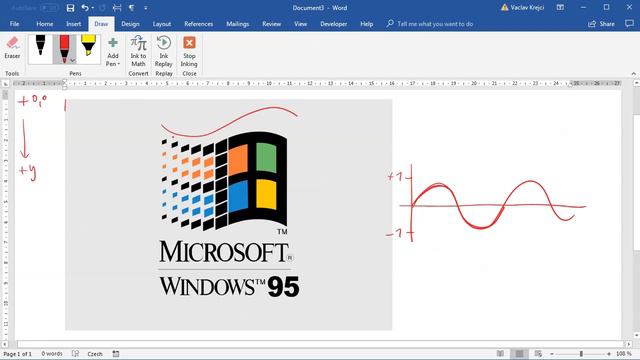
Task: Collapse the ribbon with the chevron
Action: (x=633, y=73)
